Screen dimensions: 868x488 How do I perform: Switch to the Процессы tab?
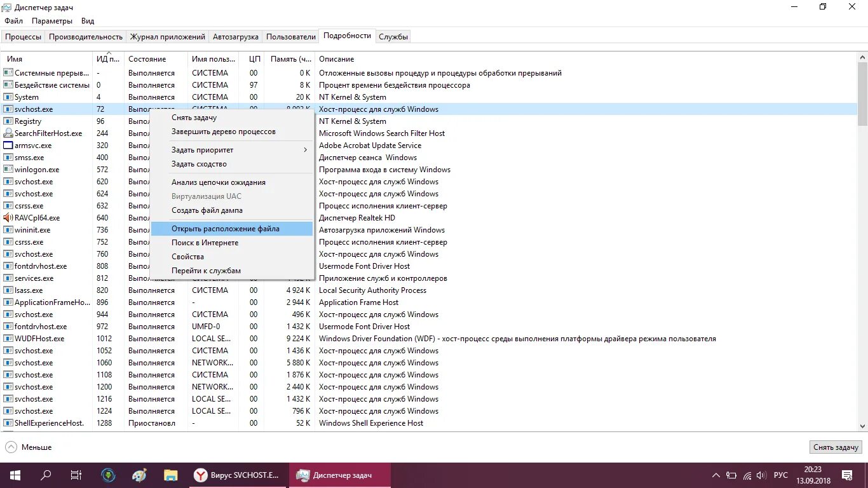24,37
